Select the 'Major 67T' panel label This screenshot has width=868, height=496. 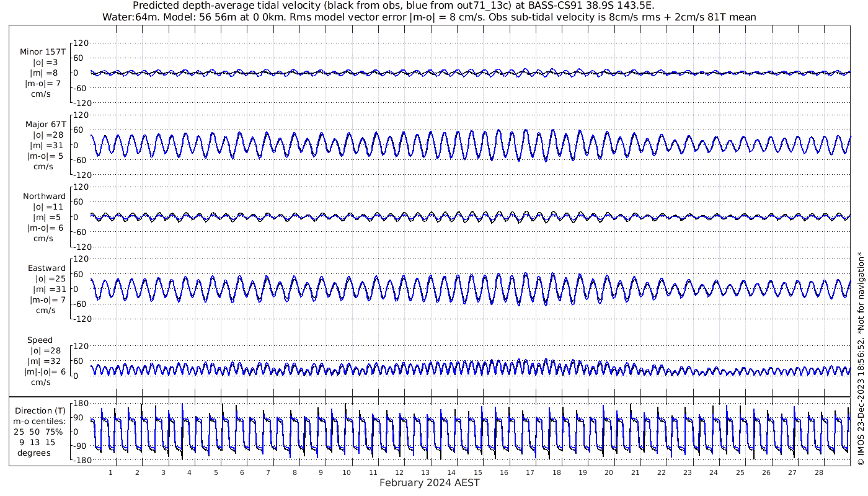coord(45,124)
